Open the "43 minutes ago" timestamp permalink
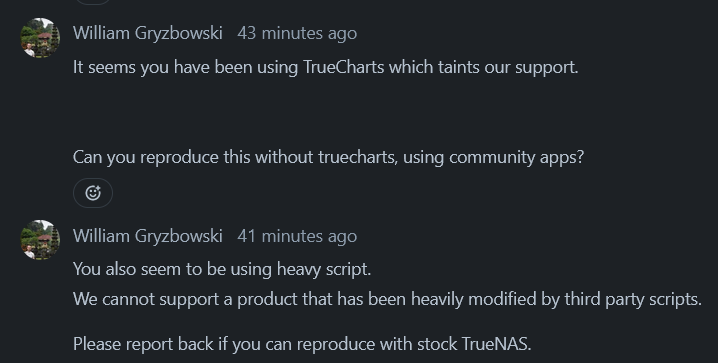The image size is (718, 363). point(297,33)
